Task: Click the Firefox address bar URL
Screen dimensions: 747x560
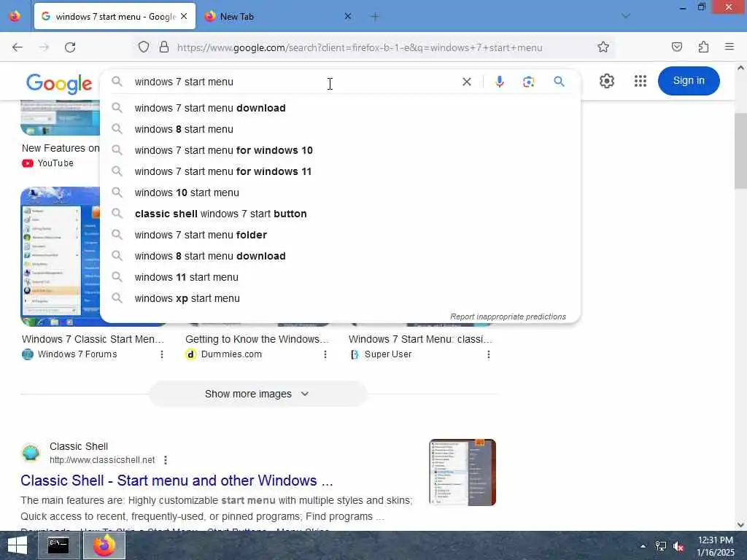Action: click(360, 47)
